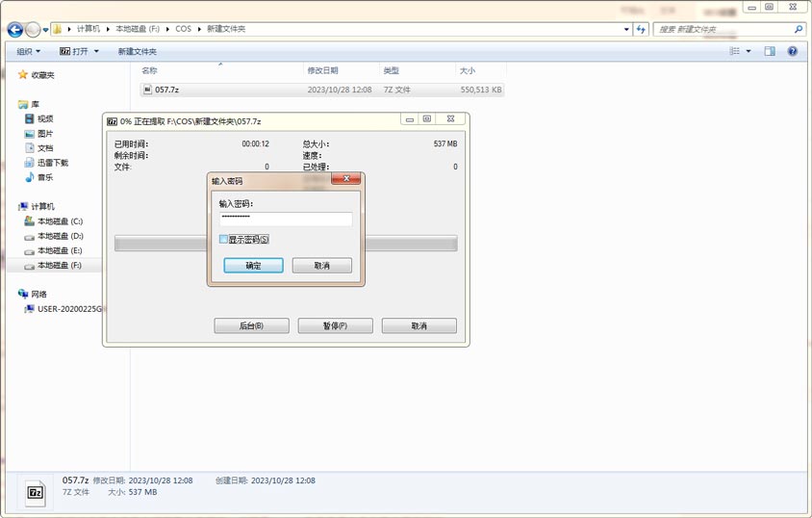Open the 视频 library in sidebar
This screenshot has width=812, height=518.
[44, 118]
